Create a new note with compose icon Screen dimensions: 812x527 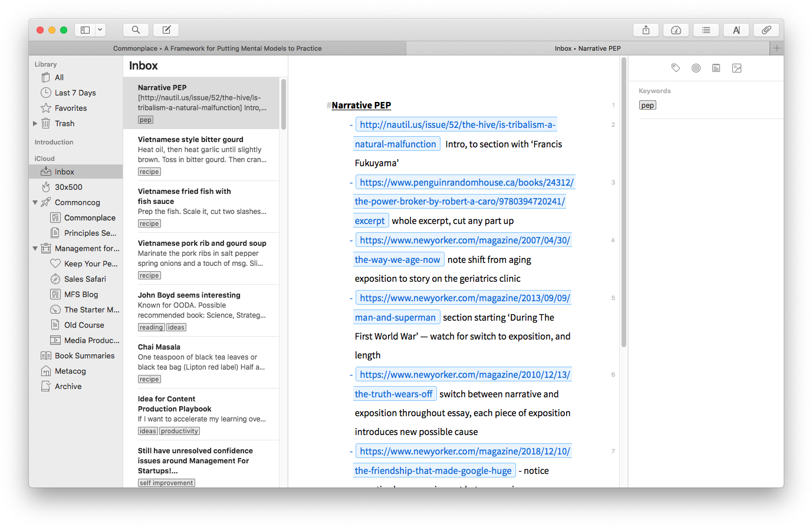click(166, 30)
